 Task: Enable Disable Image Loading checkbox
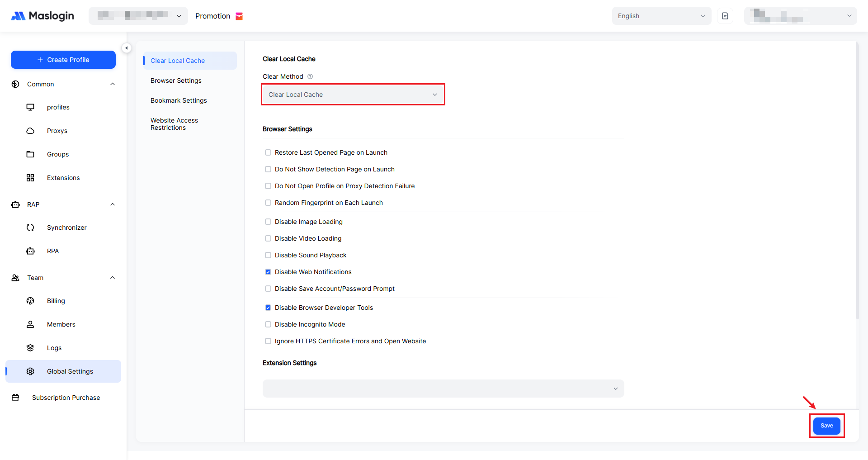pos(268,222)
